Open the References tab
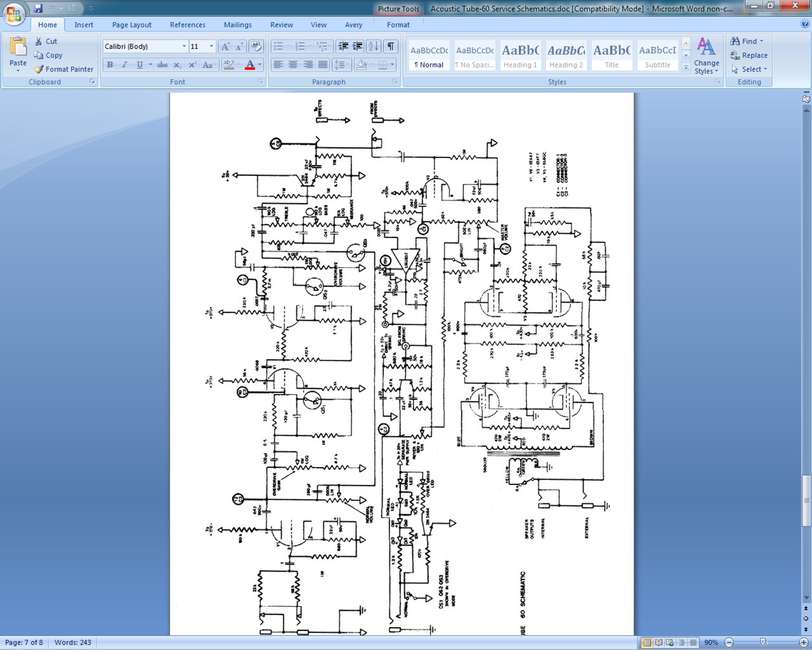Screen dimensions: 812x650 tap(188, 25)
